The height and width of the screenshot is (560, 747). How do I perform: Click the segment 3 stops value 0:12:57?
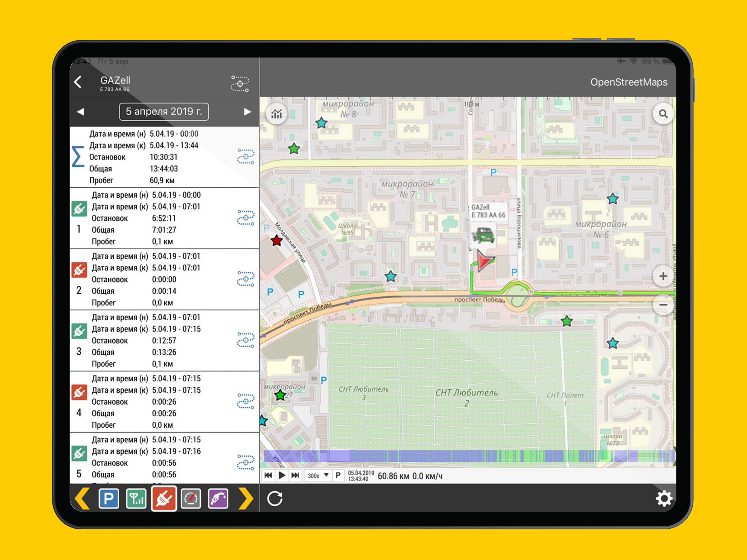[164, 341]
